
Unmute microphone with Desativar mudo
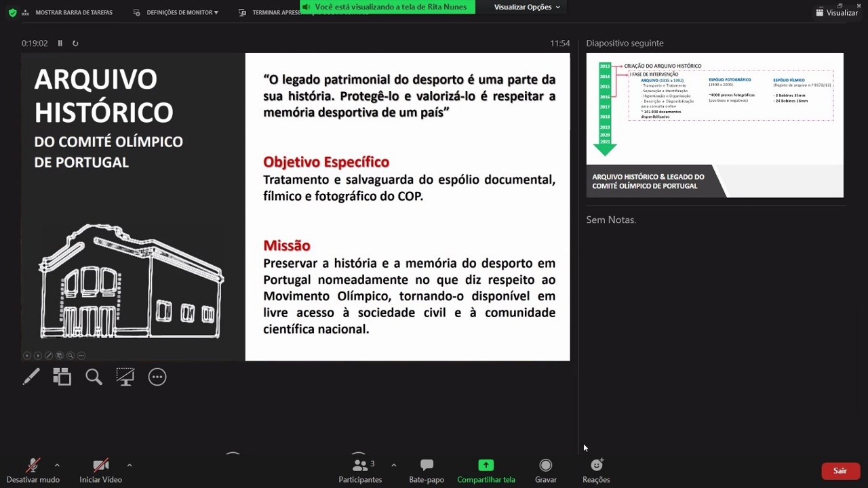tap(33, 470)
